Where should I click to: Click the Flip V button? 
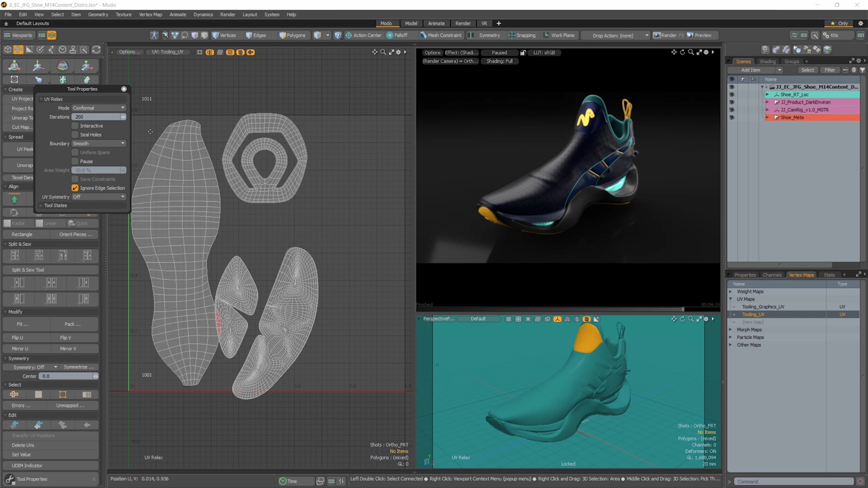click(x=74, y=338)
